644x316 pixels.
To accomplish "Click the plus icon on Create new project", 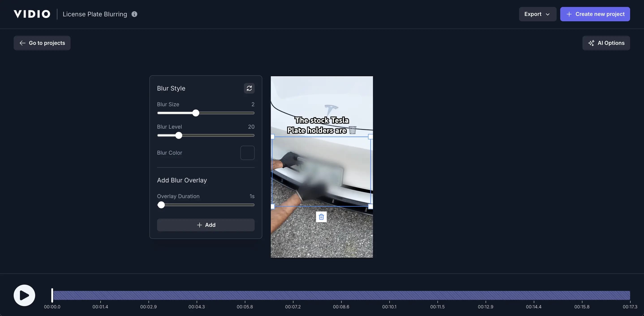I will (x=569, y=14).
